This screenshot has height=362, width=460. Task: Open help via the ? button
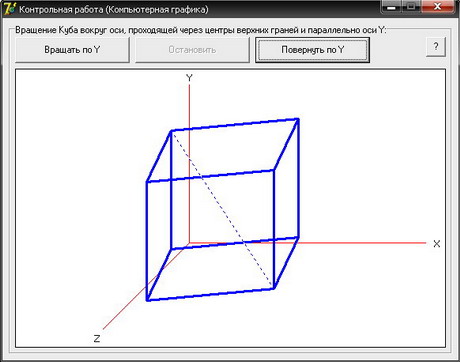pyautogui.click(x=436, y=46)
